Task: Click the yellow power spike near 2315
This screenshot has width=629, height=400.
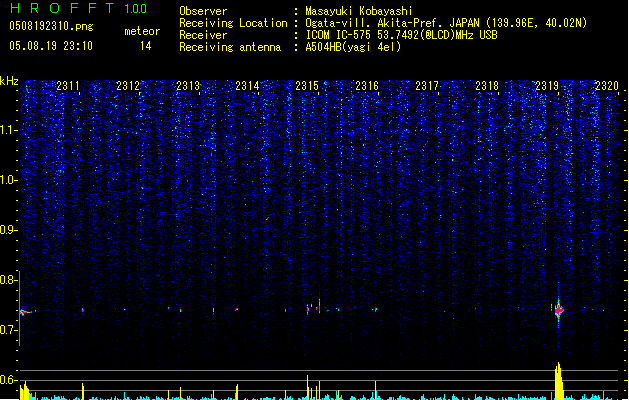Action: pyautogui.click(x=308, y=388)
